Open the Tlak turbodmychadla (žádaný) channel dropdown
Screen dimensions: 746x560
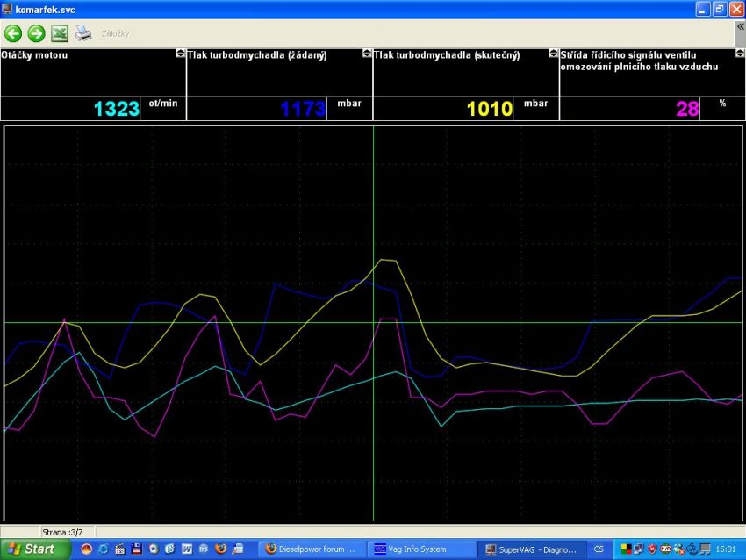click(x=367, y=54)
